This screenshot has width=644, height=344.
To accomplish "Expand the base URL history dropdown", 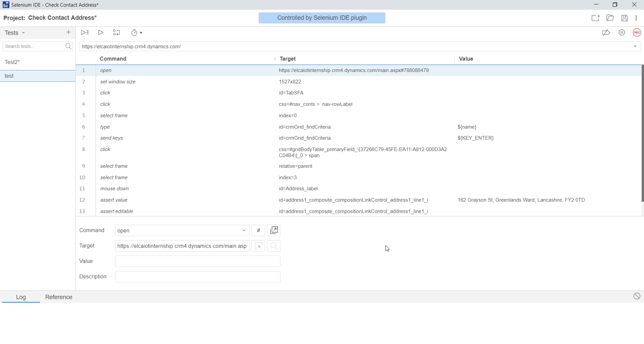I will (x=635, y=47).
